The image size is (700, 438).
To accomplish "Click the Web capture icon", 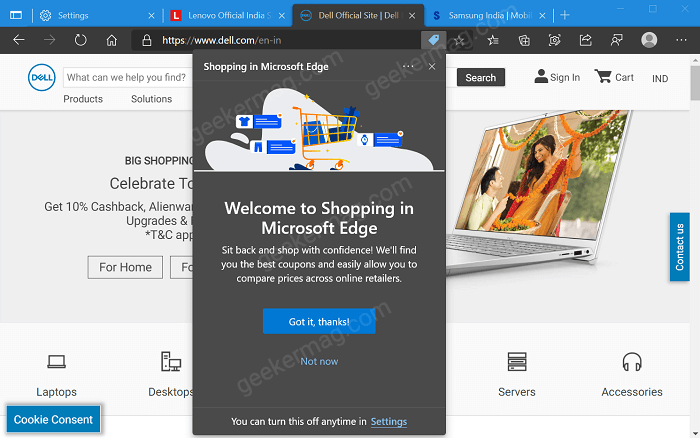I will tap(554, 40).
